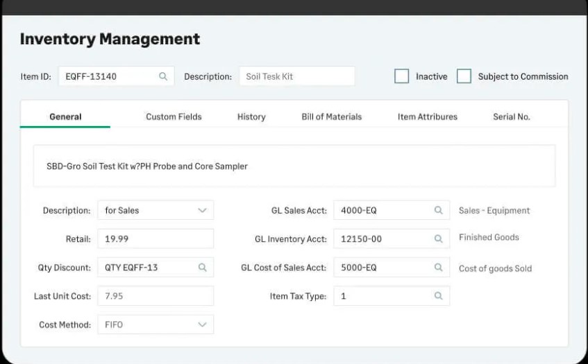Open the GL Cost of Sales Acct lookup icon
This screenshot has width=588, height=364.
(x=438, y=268)
